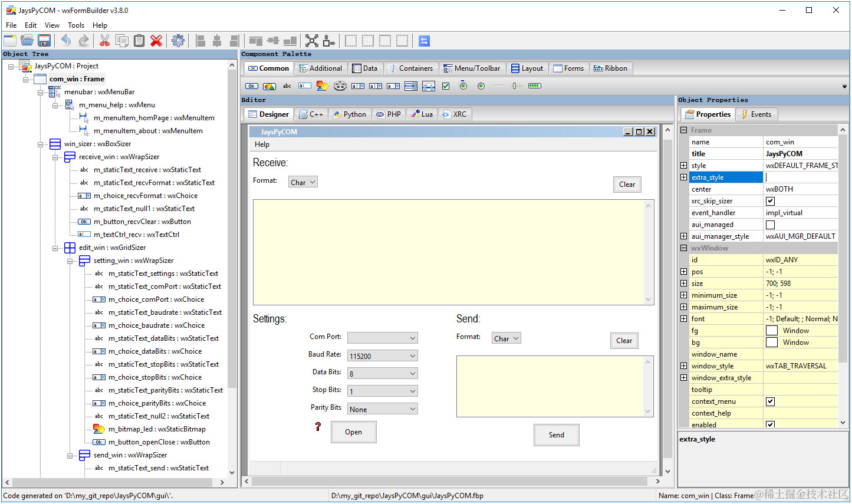852x504 pixels.
Task: Collapse the receive_win wxWrapSizer node
Action: (x=55, y=157)
